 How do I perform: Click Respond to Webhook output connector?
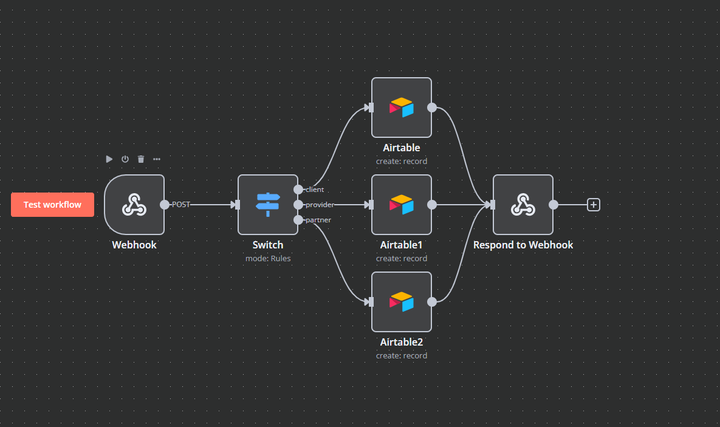point(553,205)
